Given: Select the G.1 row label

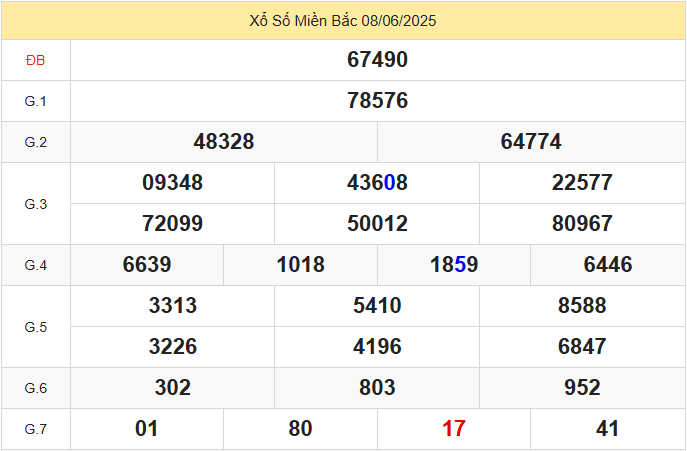Looking at the screenshot, I should coord(35,101).
